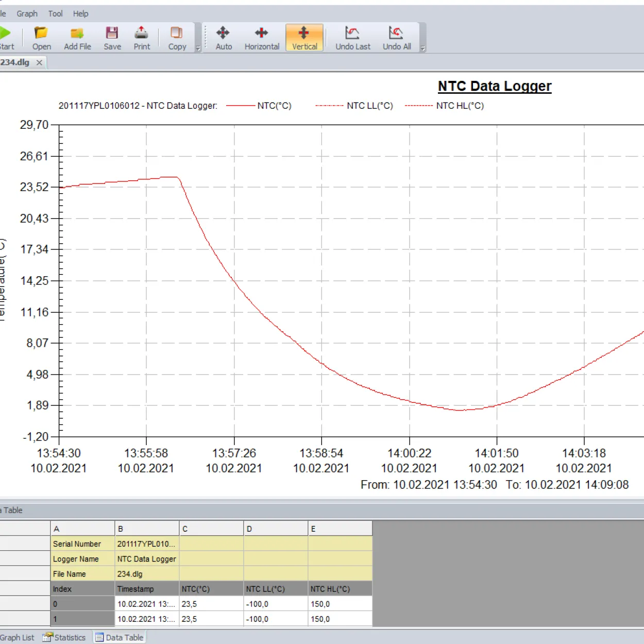Click the File Name cell
The width and height of the screenshot is (644, 644).
point(82,574)
